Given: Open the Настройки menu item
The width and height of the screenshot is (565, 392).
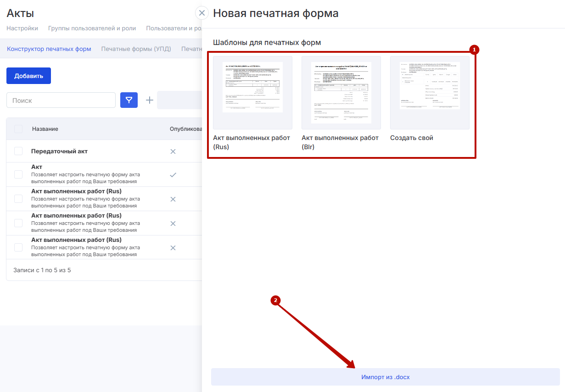Looking at the screenshot, I should click(x=22, y=28).
